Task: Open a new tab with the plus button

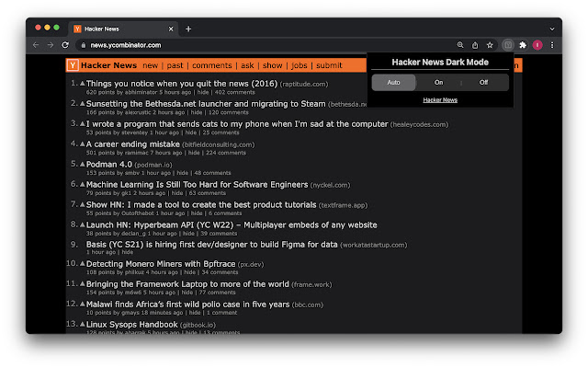Action: (x=188, y=29)
